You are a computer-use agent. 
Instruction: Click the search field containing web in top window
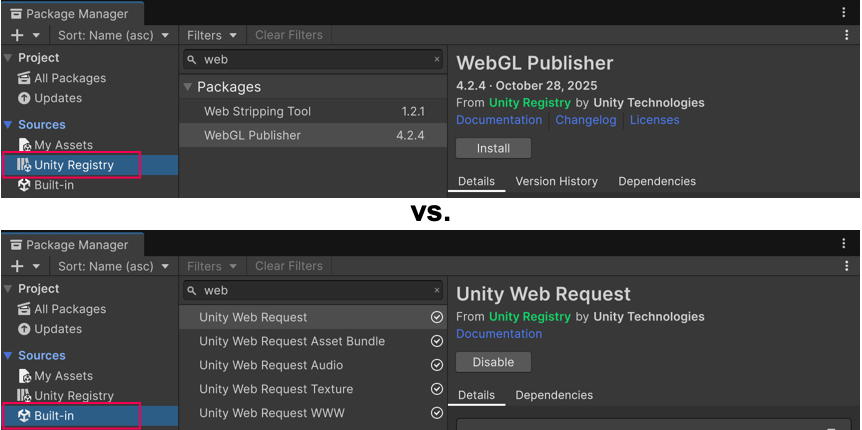(313, 59)
